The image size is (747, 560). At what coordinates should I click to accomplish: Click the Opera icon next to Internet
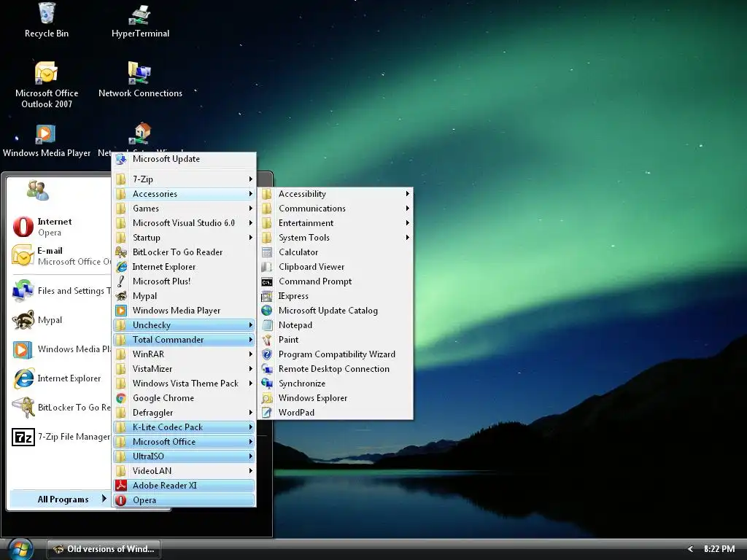[x=23, y=227]
